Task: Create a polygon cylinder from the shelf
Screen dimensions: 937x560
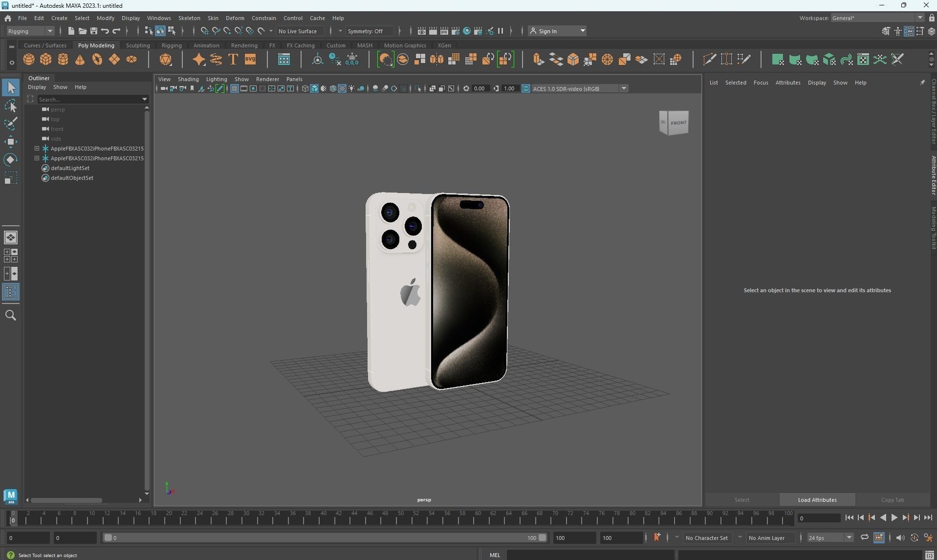Action: pos(63,60)
